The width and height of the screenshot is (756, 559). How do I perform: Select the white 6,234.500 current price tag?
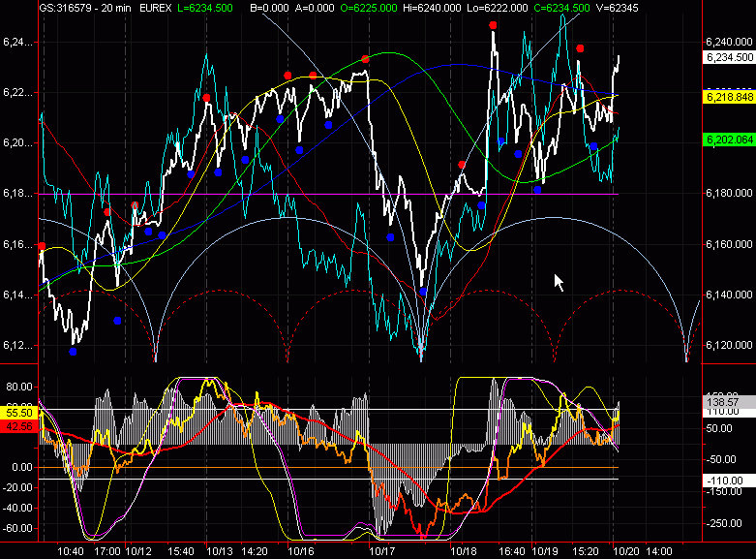pos(729,57)
